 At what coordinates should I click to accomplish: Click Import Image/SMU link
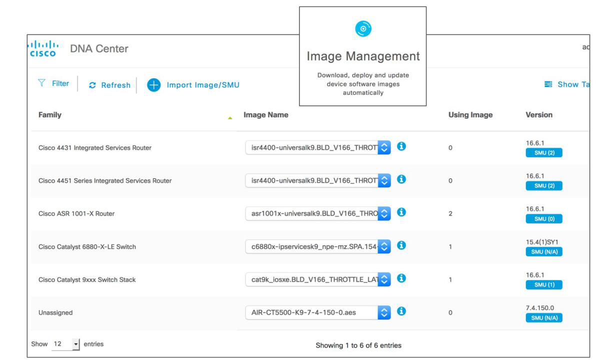coord(203,85)
